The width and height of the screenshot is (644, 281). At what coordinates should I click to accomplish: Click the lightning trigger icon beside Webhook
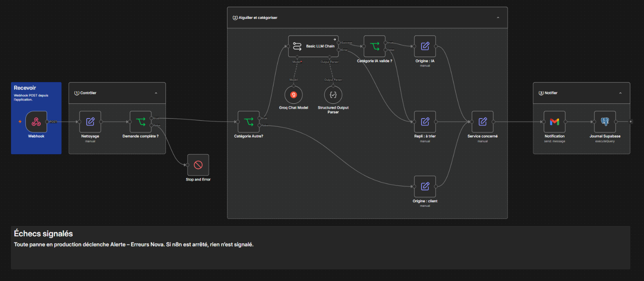[20, 122]
